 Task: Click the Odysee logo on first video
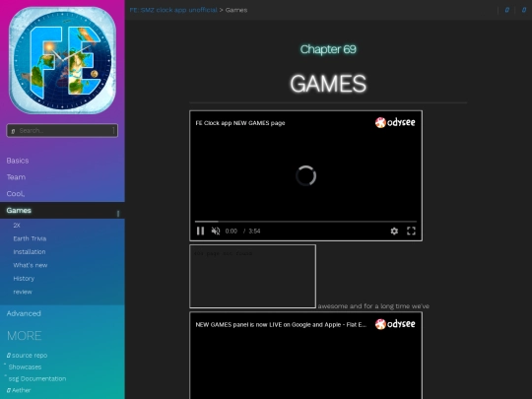[395, 122]
